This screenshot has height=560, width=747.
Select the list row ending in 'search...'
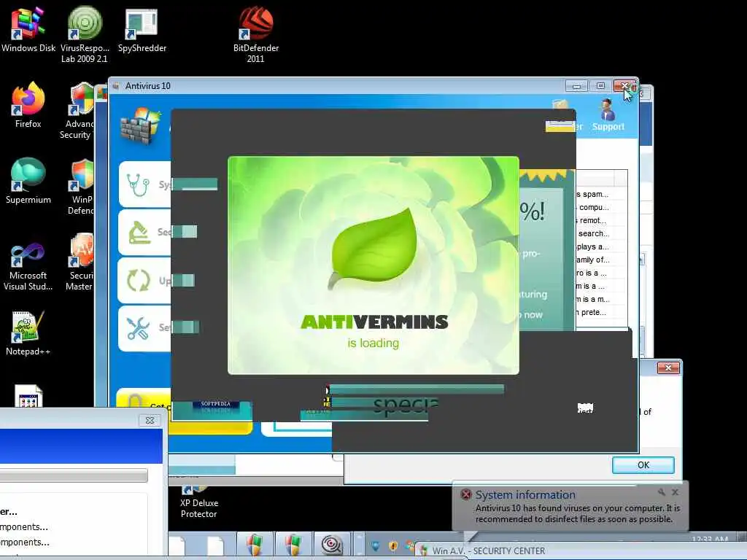tap(601, 233)
